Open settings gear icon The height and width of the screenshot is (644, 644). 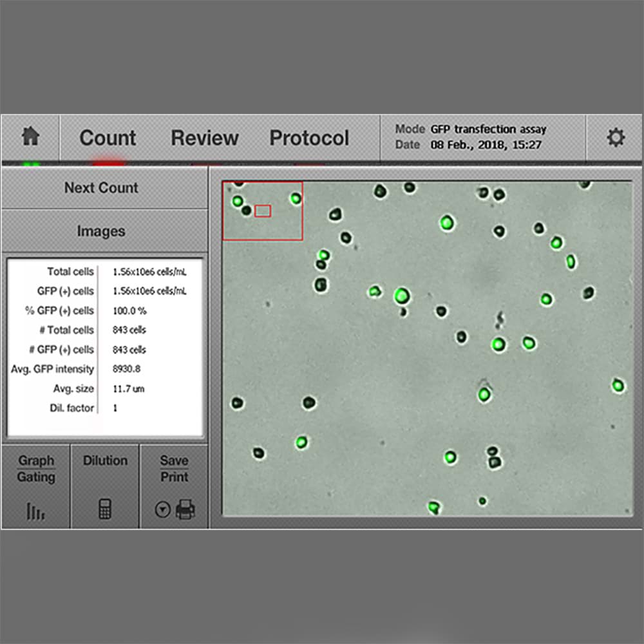(x=615, y=137)
